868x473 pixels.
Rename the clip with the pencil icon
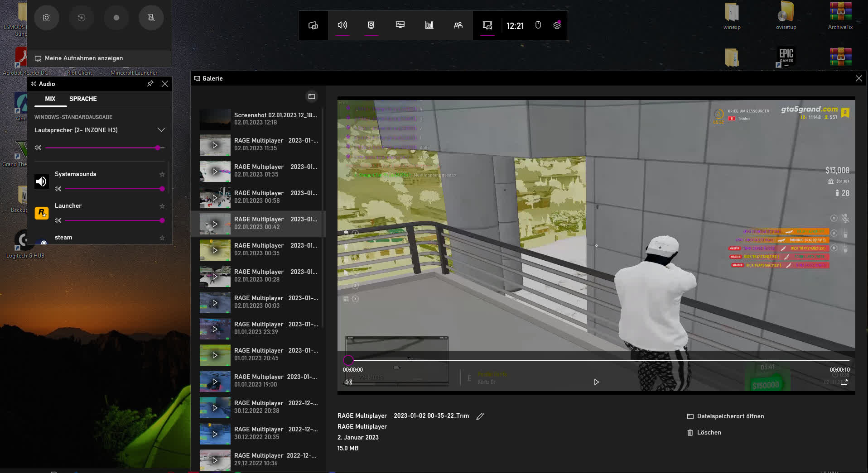480,416
